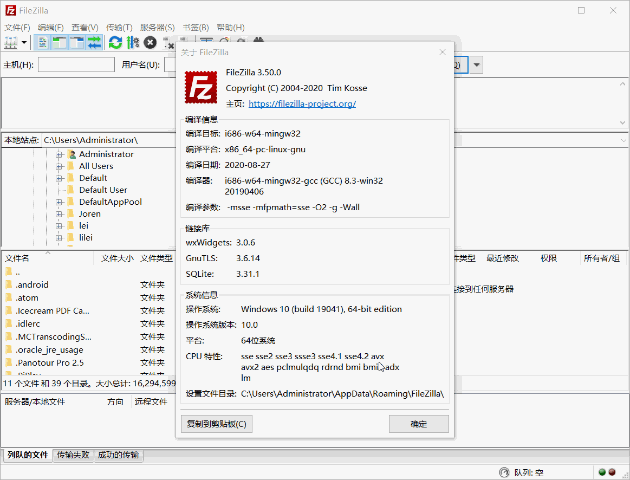The height and width of the screenshot is (480, 630).
Task: Select the .android folder icon
Action: [9, 284]
